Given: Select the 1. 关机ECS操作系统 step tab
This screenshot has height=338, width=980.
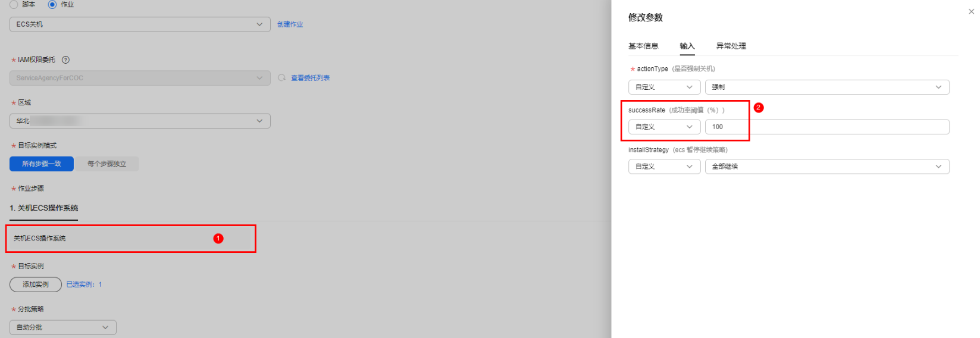Looking at the screenshot, I should pyautogui.click(x=44, y=208).
